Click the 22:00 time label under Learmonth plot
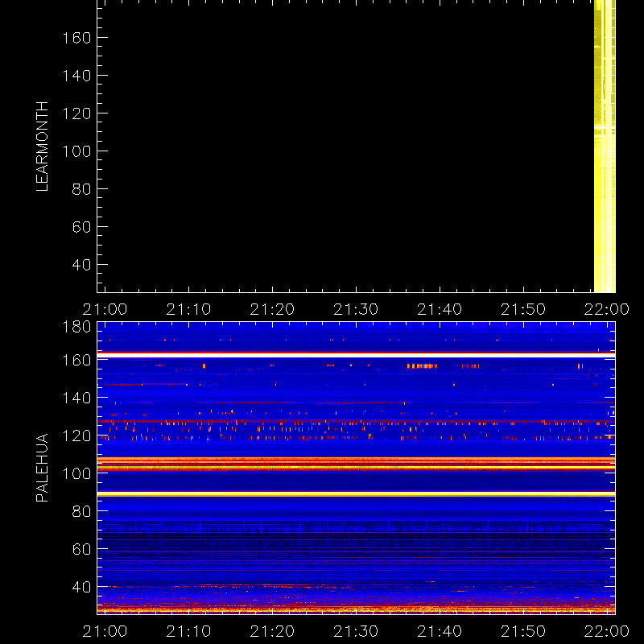 coord(607,309)
